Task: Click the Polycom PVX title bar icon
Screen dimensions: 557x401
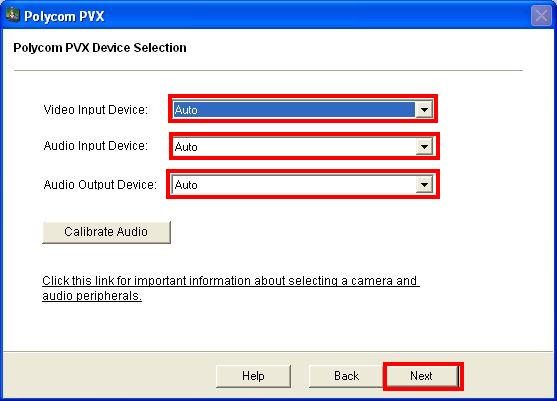Action: click(12, 15)
